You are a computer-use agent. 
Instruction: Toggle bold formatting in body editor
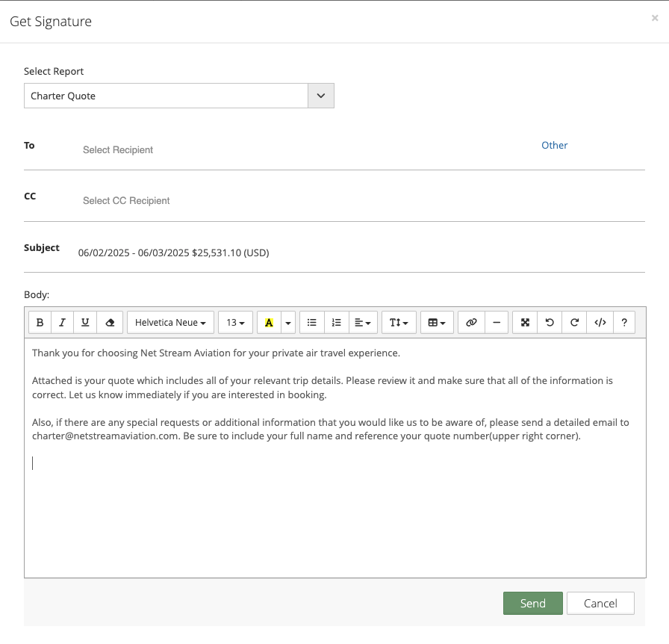pos(40,323)
